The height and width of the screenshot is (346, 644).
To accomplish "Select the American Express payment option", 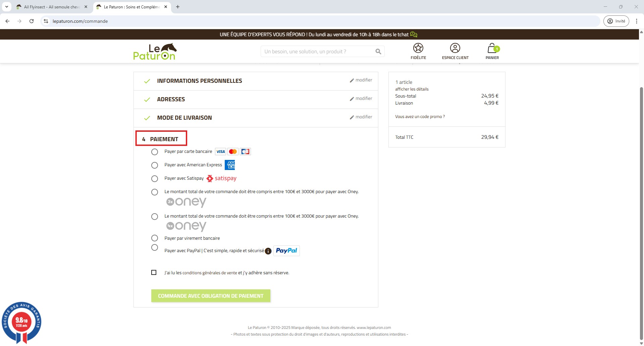I will [x=155, y=165].
